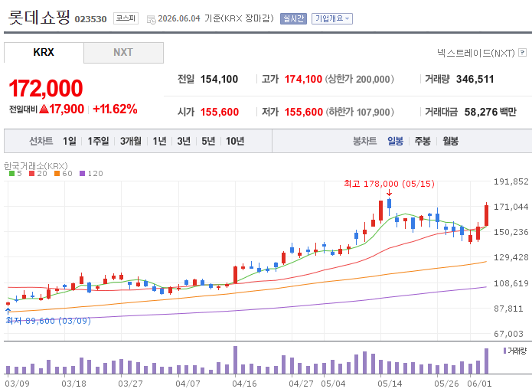Select the 3개월 line chart period
The image size is (532, 392).
pyautogui.click(x=131, y=141)
